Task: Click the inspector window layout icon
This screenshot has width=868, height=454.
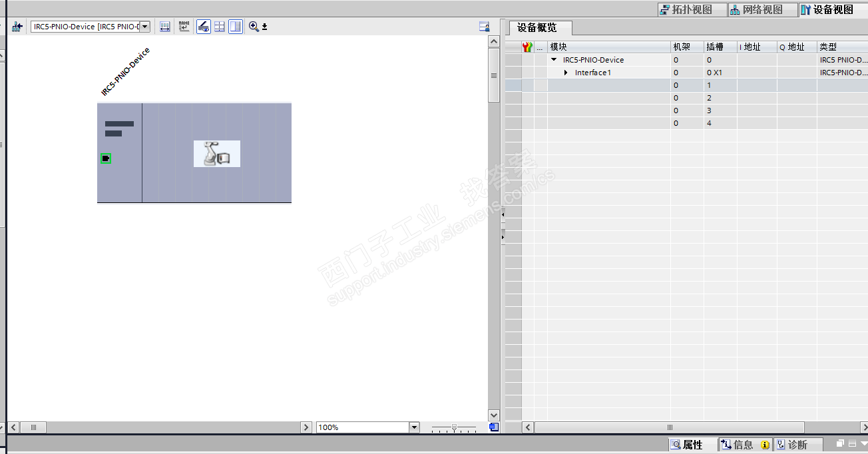Action: click(852, 443)
